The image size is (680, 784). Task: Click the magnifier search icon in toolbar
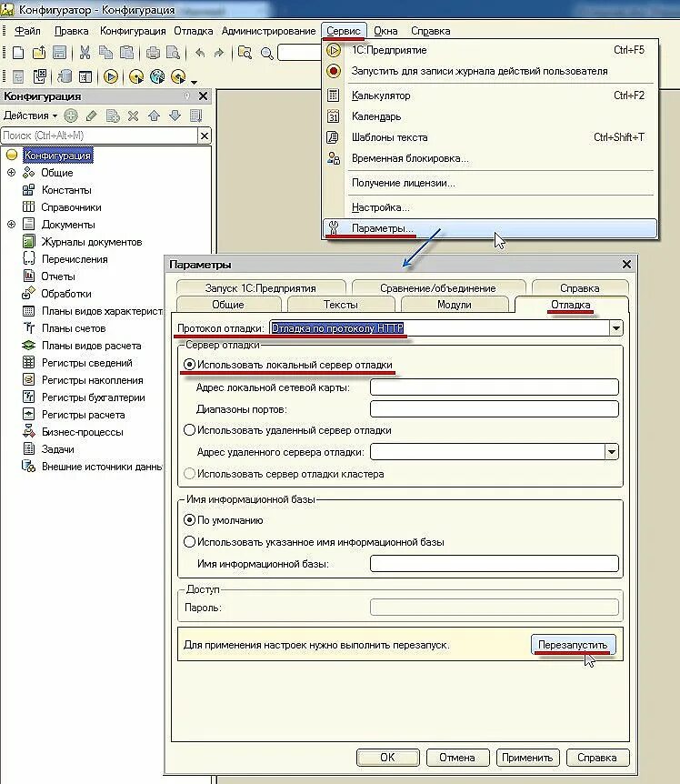coord(266,53)
